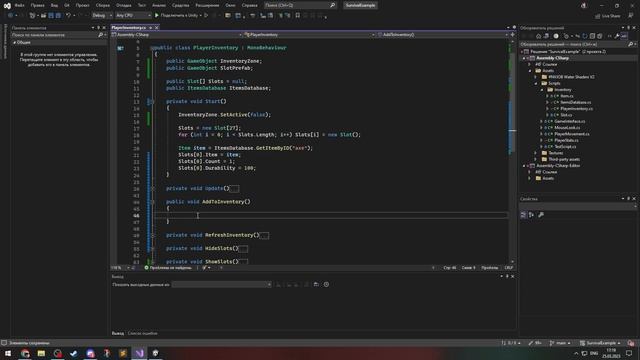640x360 pixels.
Task: Expand the Textures folder in Solution Explorer
Action: (536, 153)
